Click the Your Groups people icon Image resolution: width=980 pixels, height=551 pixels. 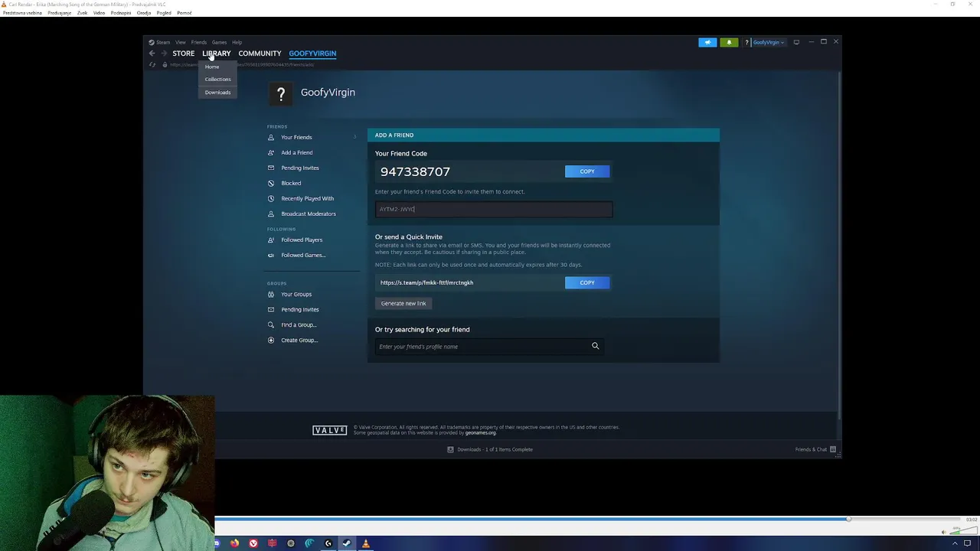click(x=271, y=294)
